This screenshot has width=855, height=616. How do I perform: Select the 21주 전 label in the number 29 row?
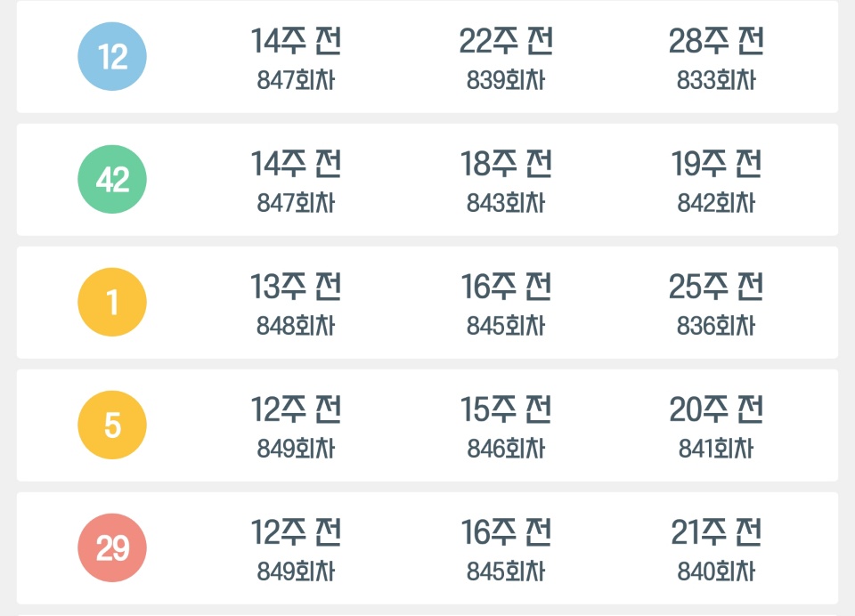(x=716, y=532)
